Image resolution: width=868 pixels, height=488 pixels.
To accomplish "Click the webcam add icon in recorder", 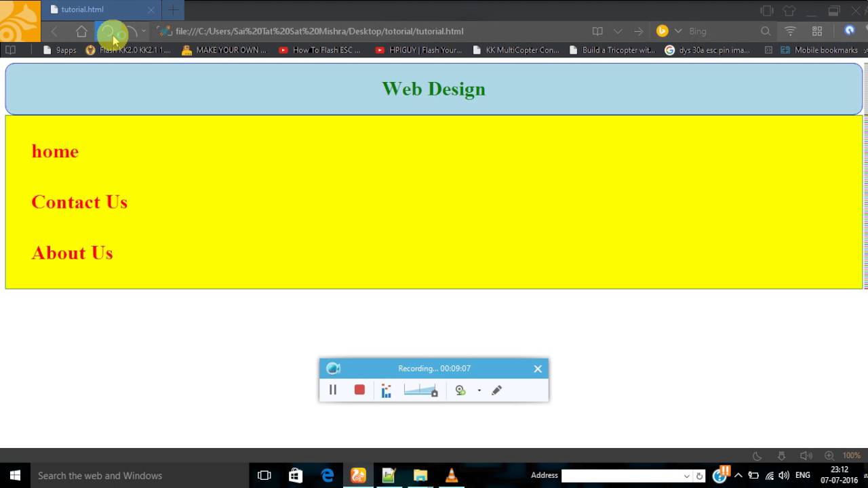I will pyautogui.click(x=460, y=390).
